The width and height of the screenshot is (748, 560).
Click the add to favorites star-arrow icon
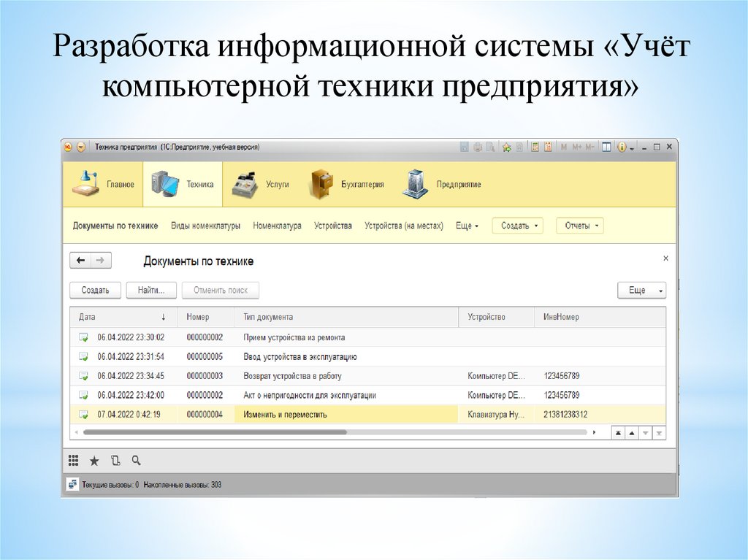tap(507, 147)
